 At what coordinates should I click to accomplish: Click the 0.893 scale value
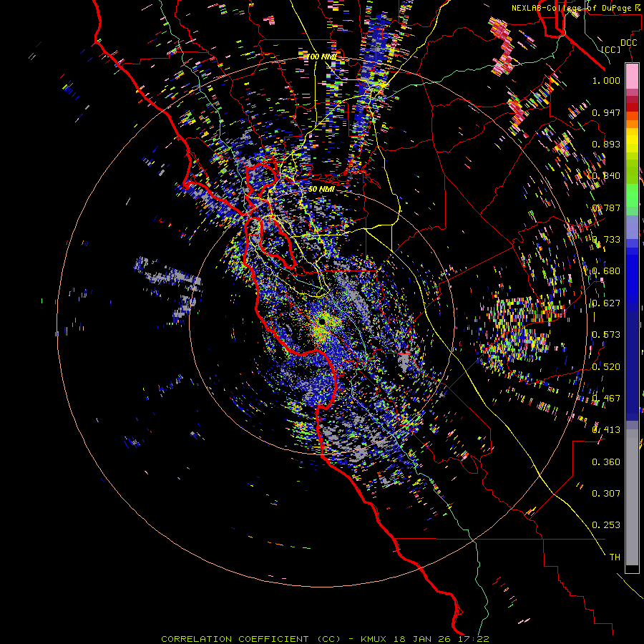tap(606, 144)
